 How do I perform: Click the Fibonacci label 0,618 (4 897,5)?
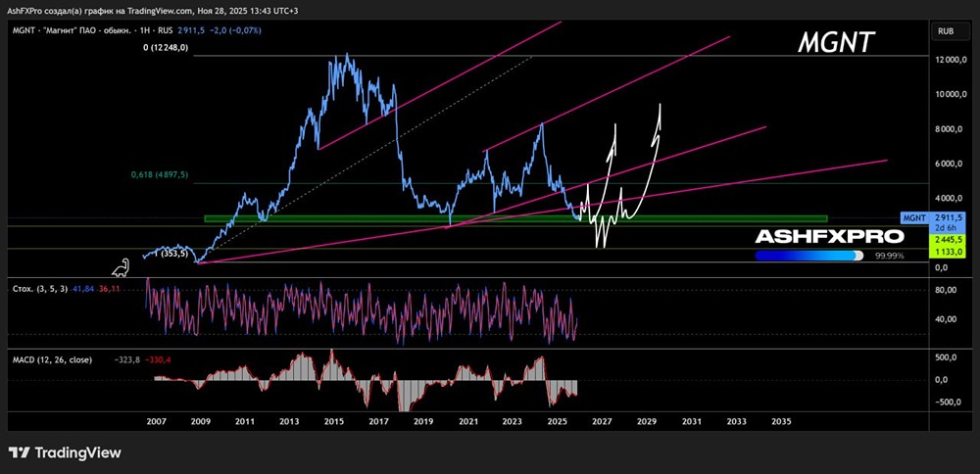(x=161, y=175)
